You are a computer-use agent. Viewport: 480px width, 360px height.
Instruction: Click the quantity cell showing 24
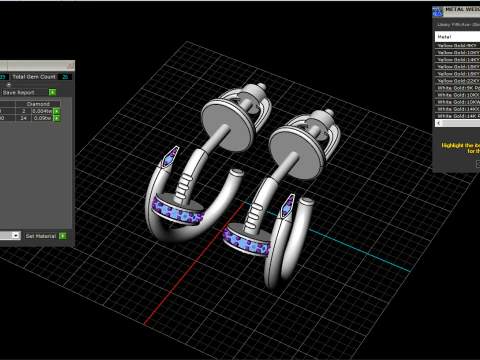click(x=23, y=118)
